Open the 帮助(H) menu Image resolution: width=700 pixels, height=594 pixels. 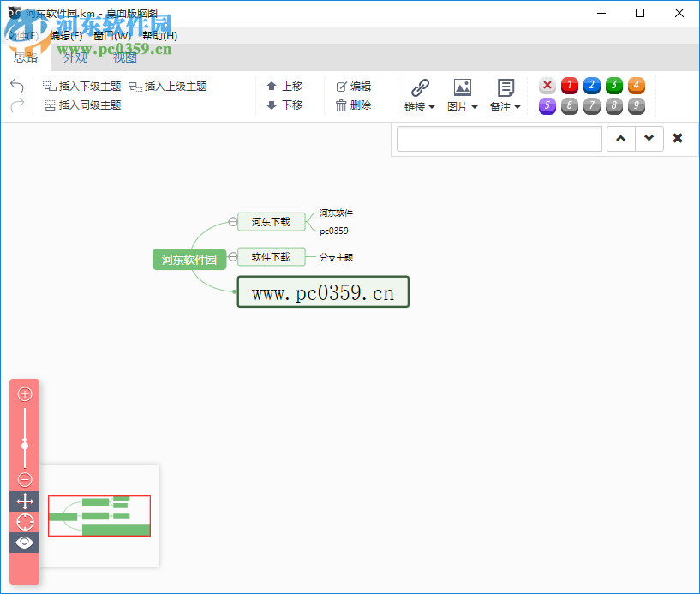[160, 36]
